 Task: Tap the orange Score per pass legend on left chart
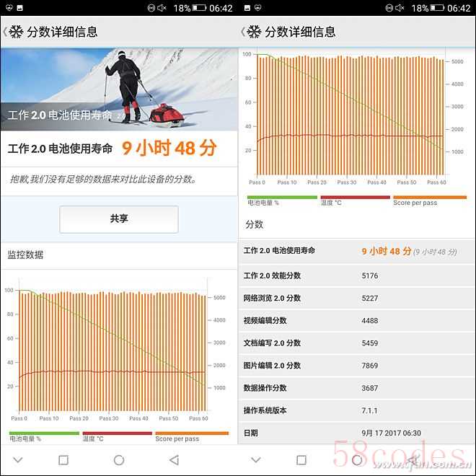click(192, 436)
